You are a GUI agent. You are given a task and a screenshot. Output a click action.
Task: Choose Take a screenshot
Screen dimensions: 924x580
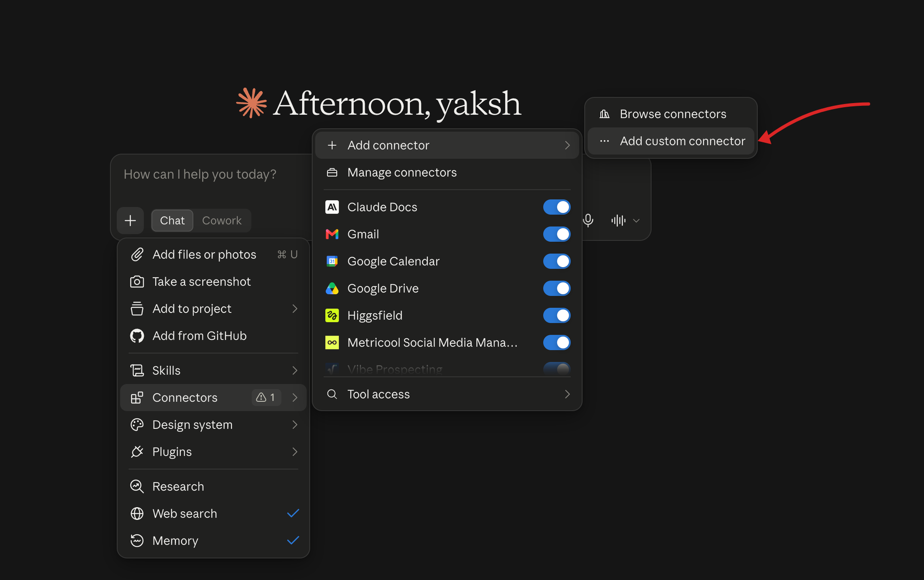[x=213, y=281]
